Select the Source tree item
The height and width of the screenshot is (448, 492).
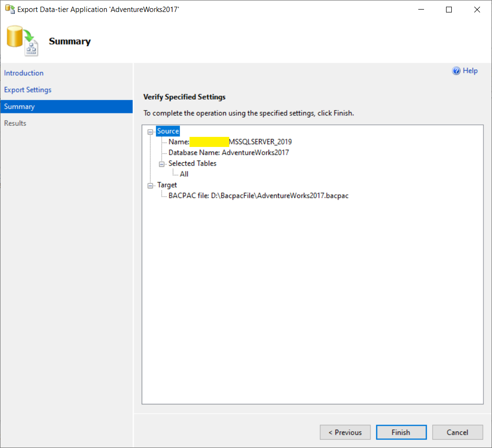(x=168, y=131)
